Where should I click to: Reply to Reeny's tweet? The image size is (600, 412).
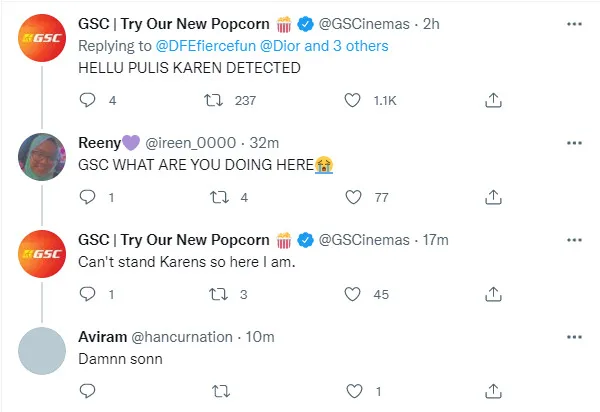pos(86,197)
